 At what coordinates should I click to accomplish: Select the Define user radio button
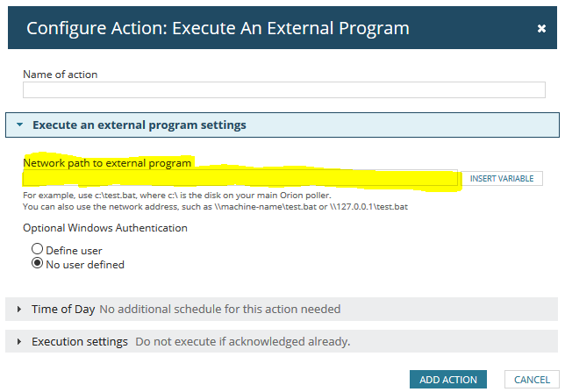[x=38, y=250]
